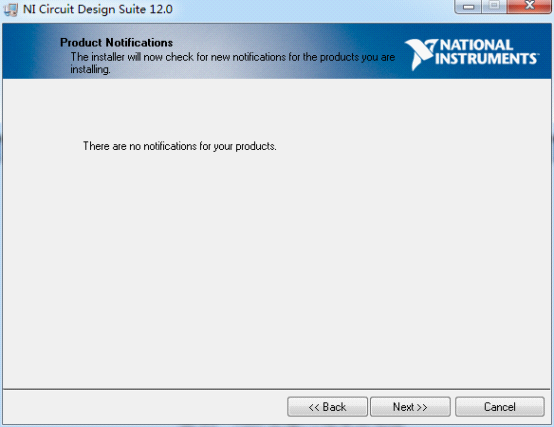Minimize the NI Circuit Design Suite window
This screenshot has width=554, height=427.
pyautogui.click(x=468, y=6)
